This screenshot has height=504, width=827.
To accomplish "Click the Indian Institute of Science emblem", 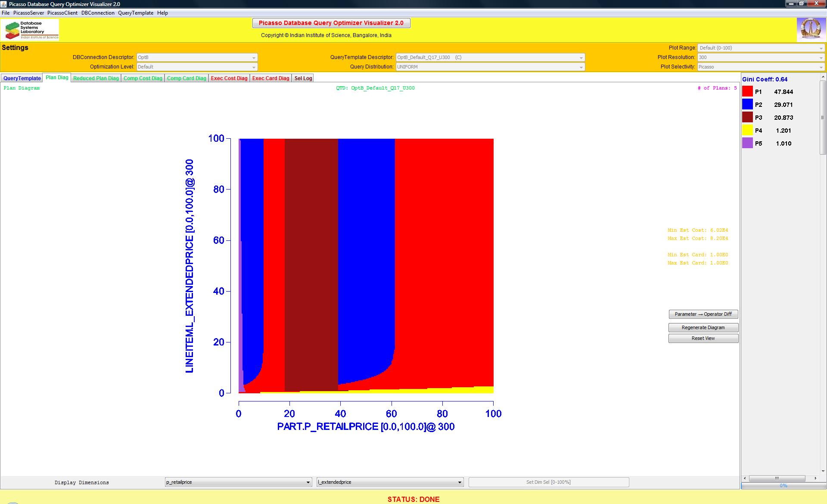I will [x=811, y=29].
